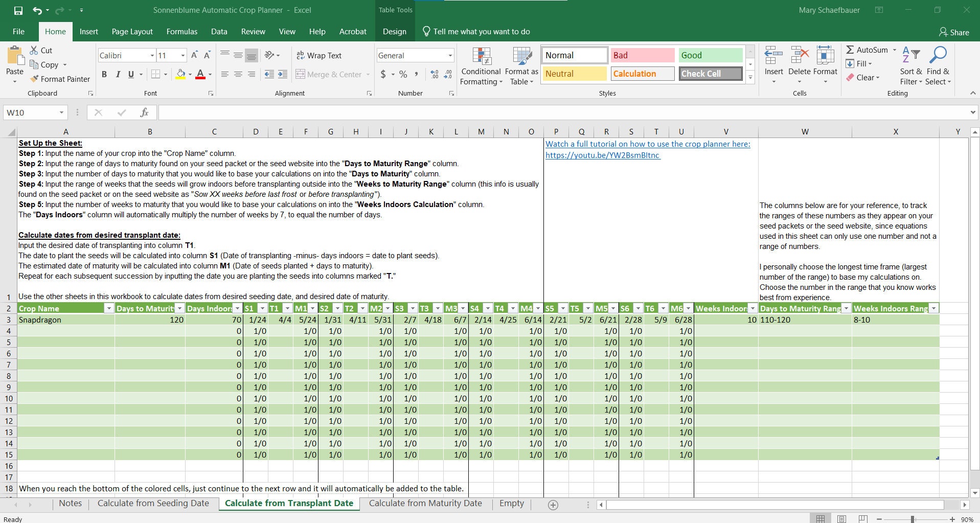Screen dimensions: 980x523
Task: Apply the AutoSum function
Action: tap(869, 50)
